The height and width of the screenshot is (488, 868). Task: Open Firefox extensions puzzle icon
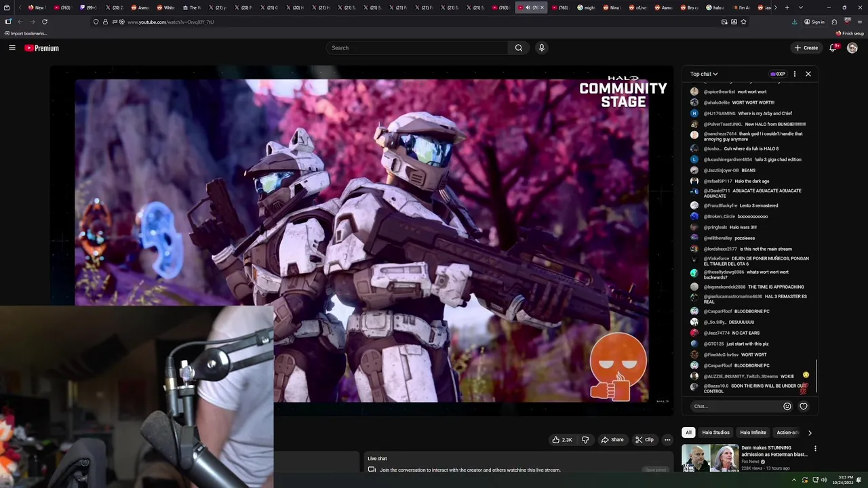[x=835, y=22]
